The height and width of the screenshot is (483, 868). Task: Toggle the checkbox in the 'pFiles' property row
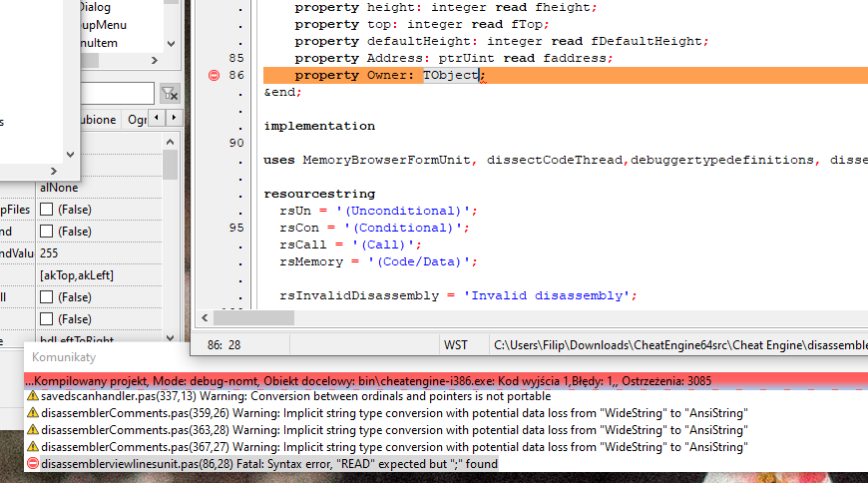tap(46, 210)
